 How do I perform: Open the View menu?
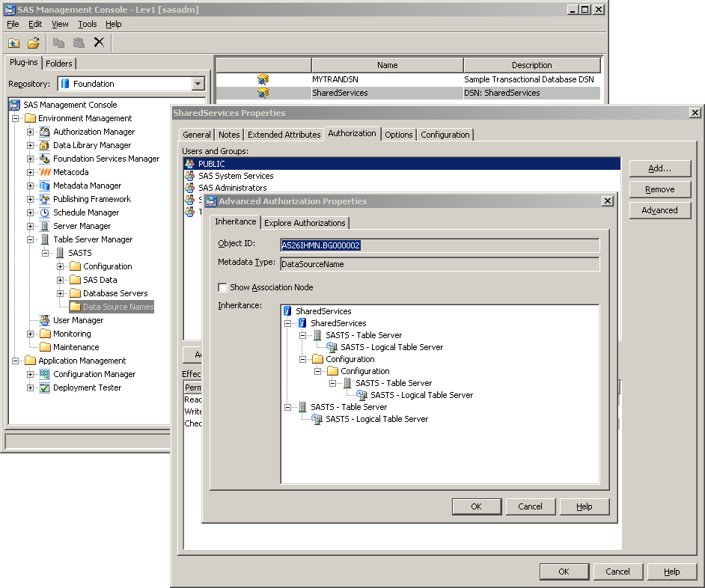pyautogui.click(x=60, y=24)
